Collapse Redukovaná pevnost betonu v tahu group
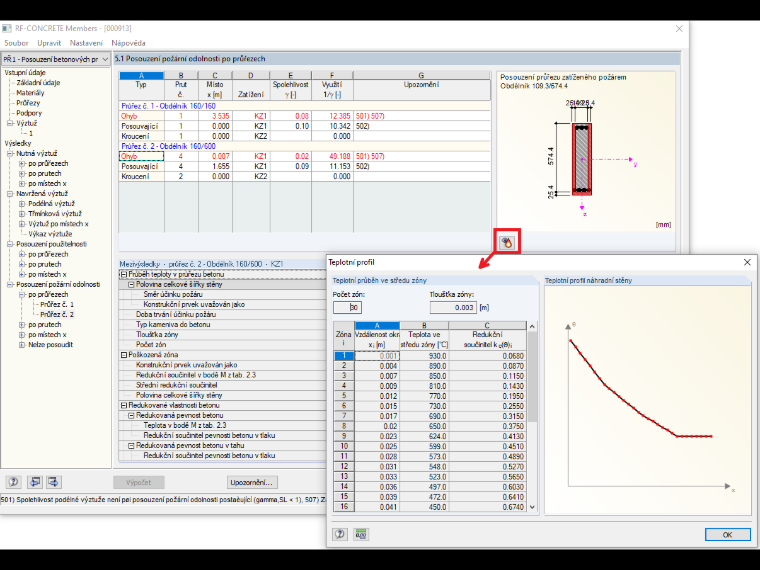This screenshot has height=570, width=760. [x=131, y=445]
